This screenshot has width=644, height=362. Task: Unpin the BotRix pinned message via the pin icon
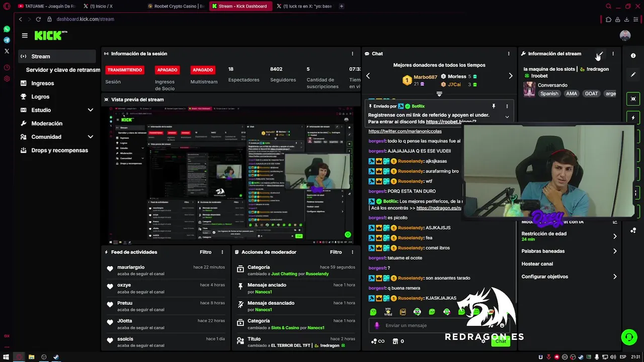pyautogui.click(x=494, y=106)
